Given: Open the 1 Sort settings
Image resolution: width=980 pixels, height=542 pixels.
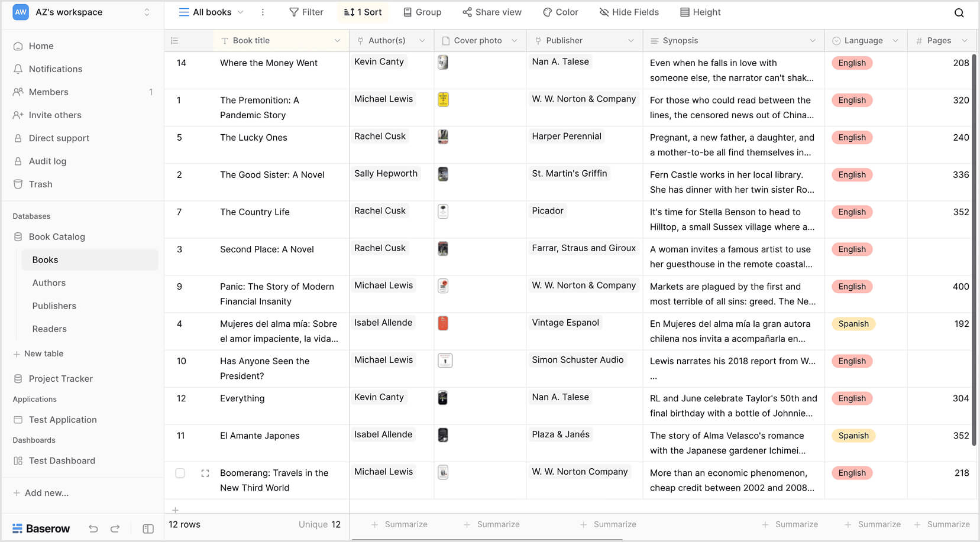Looking at the screenshot, I should (363, 12).
